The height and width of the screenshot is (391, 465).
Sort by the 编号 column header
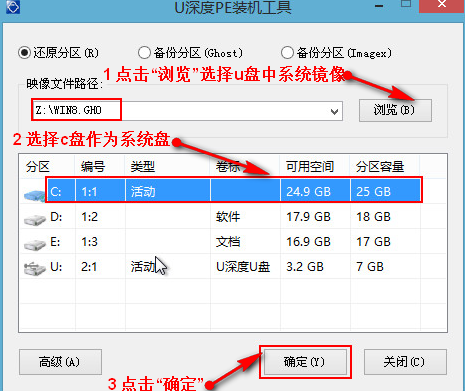pyautogui.click(x=93, y=166)
